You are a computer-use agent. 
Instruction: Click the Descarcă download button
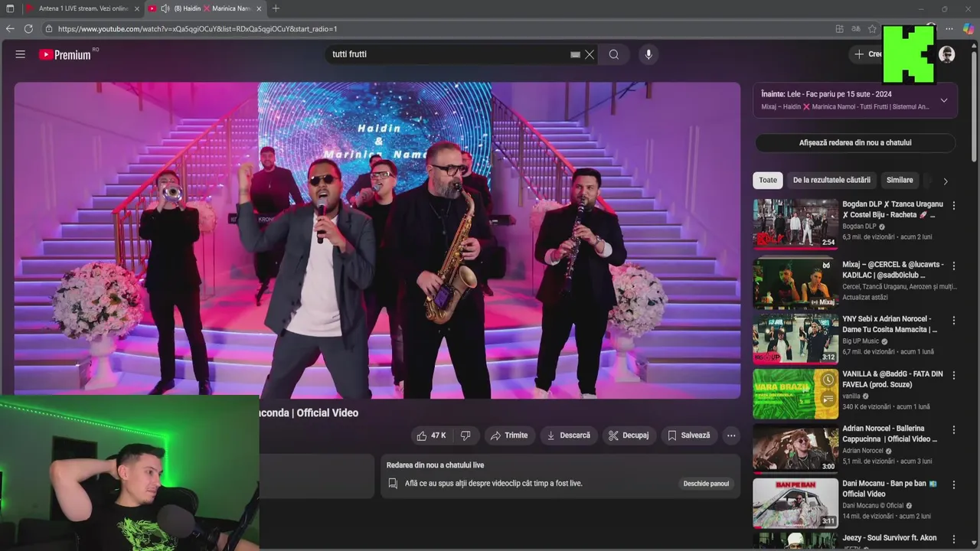tap(568, 435)
